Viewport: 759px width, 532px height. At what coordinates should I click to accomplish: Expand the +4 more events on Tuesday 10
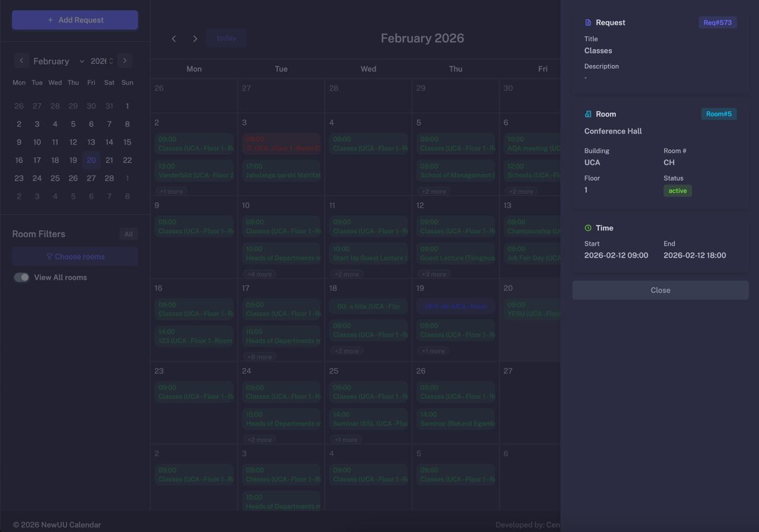pos(259,274)
